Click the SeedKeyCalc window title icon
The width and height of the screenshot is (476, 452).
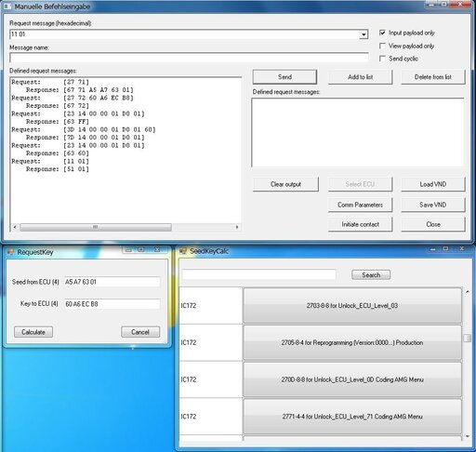coord(183,251)
